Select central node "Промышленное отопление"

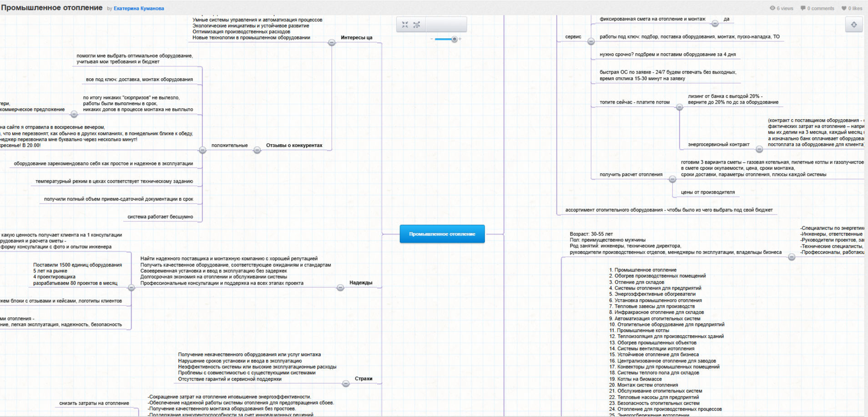click(442, 234)
